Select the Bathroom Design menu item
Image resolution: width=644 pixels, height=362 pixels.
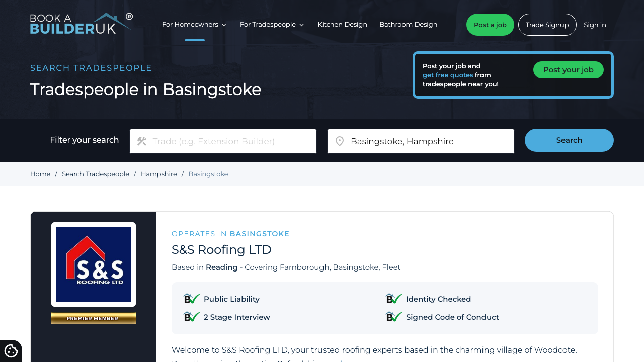click(x=408, y=24)
